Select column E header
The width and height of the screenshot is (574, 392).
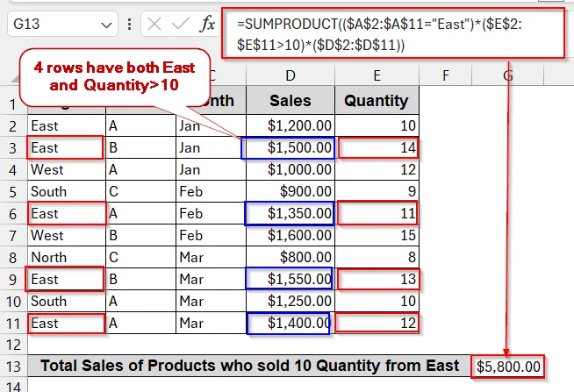[377, 75]
